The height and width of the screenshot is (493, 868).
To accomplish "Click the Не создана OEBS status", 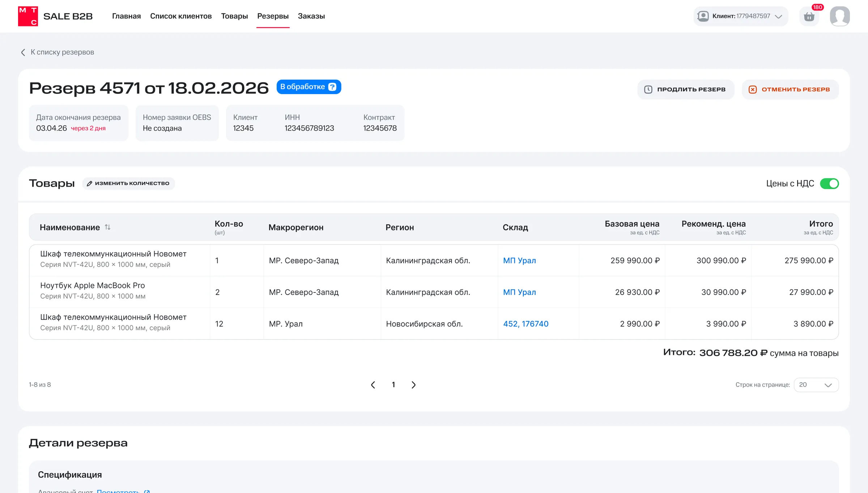I will tap(162, 128).
